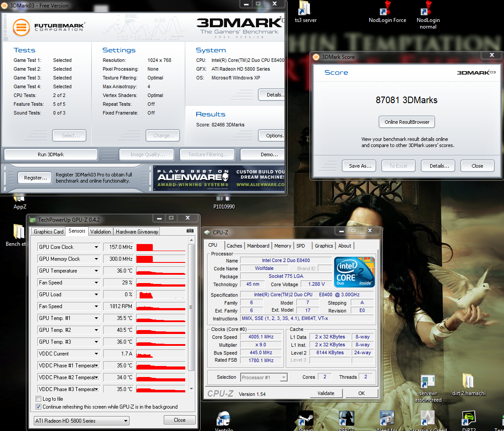This screenshot has height=431, width=504.
Task: Open the ATI Radeon HD 5800 Series selector
Action: 81,421
